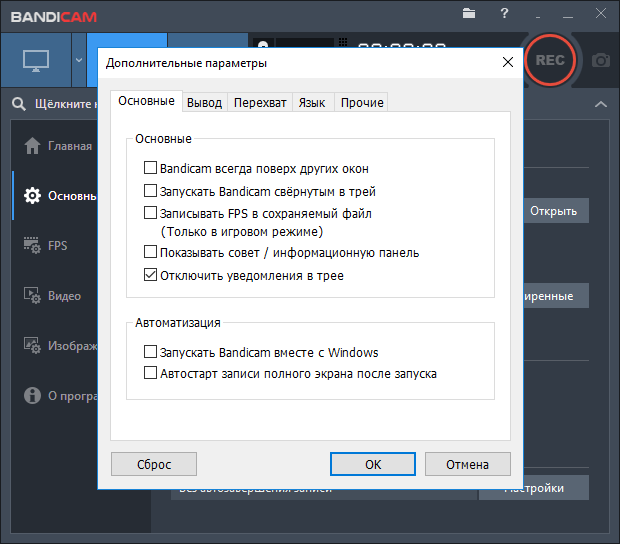Enable Показывать совет / информационную панель
The image size is (620, 544).
[x=150, y=251]
